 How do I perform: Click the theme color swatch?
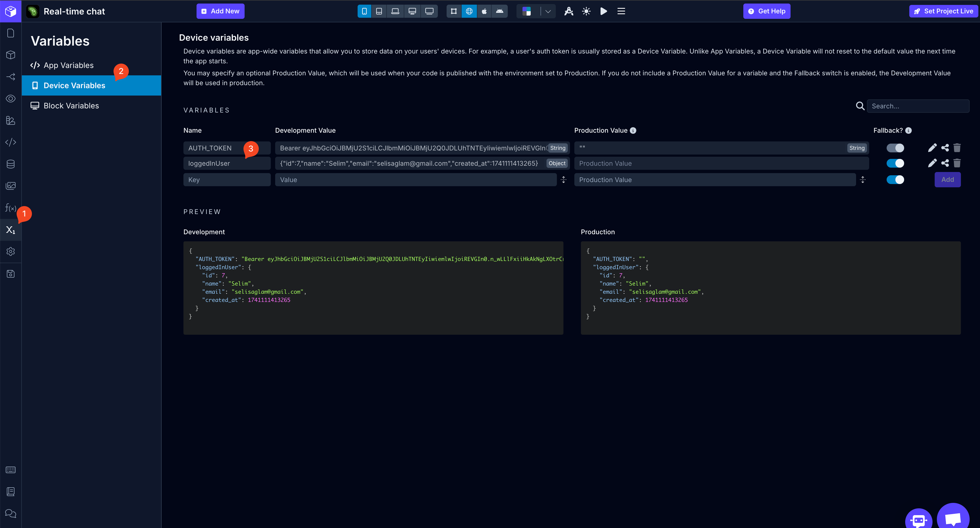pyautogui.click(x=527, y=11)
